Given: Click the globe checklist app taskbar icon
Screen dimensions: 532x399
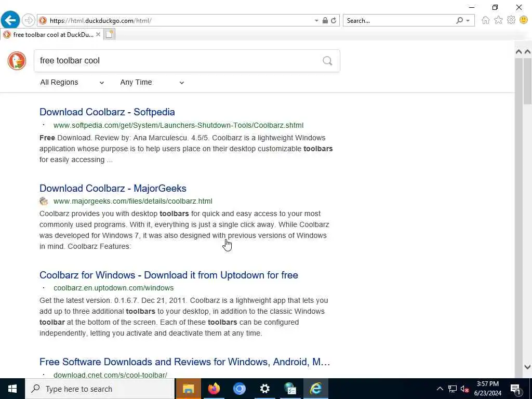Looking at the screenshot, I should [x=290, y=389].
